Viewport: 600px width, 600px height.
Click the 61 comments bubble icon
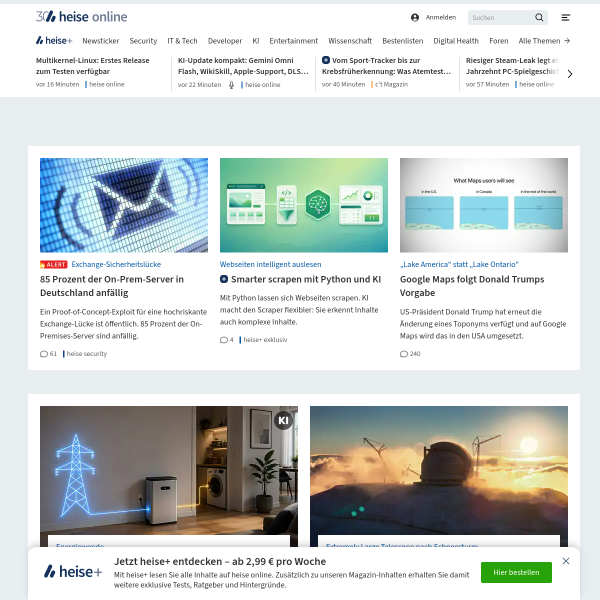point(44,354)
